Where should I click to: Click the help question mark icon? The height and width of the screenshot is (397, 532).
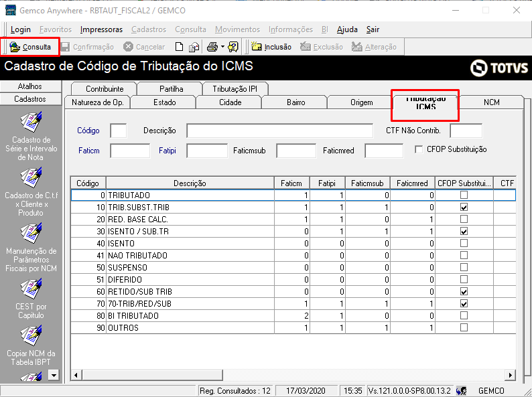pyautogui.click(x=233, y=47)
